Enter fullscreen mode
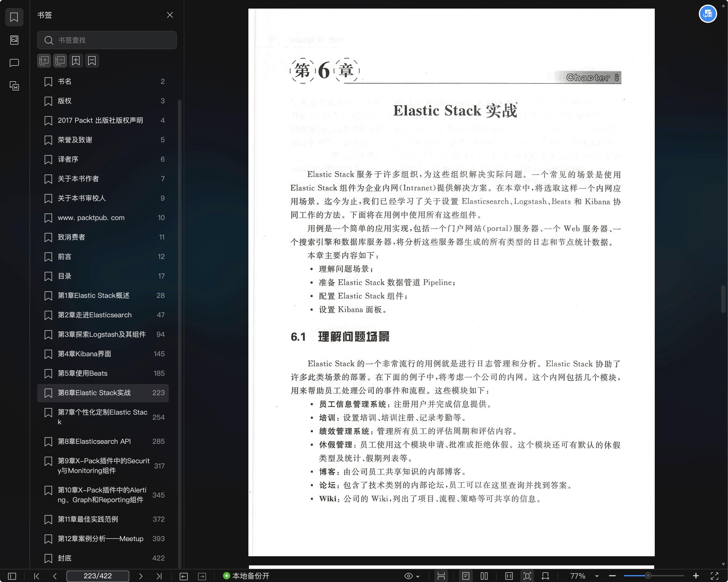 pyautogui.click(x=715, y=576)
